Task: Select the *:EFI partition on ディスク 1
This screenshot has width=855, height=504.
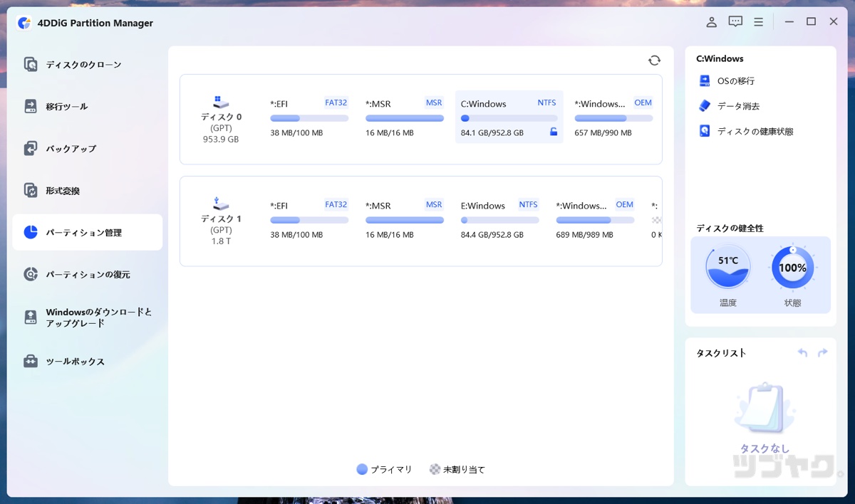Action: click(309, 219)
